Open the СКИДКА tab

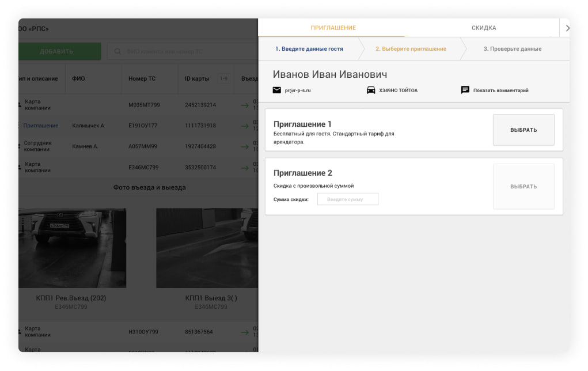[x=483, y=28]
